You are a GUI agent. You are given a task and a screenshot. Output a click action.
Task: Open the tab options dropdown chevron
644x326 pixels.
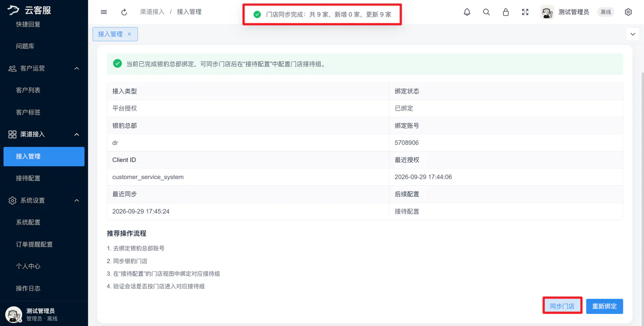point(632,34)
